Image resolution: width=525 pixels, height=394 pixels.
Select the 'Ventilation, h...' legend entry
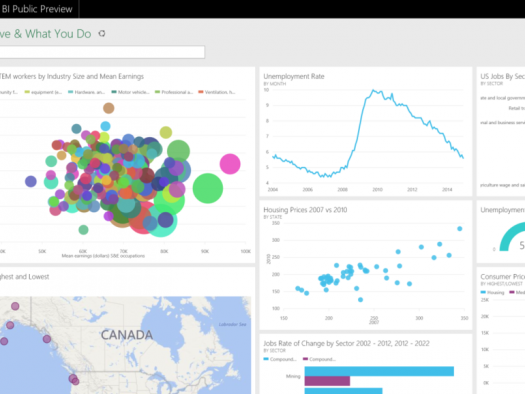point(217,92)
